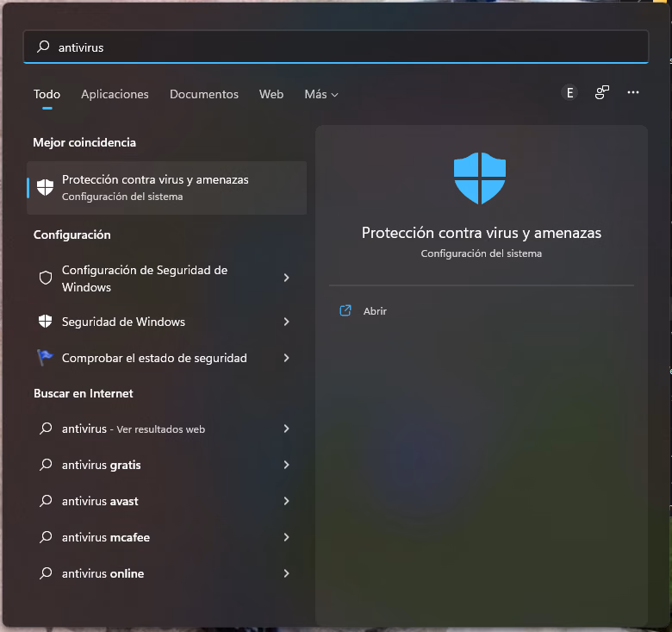Open the three-dot options menu

click(x=633, y=92)
